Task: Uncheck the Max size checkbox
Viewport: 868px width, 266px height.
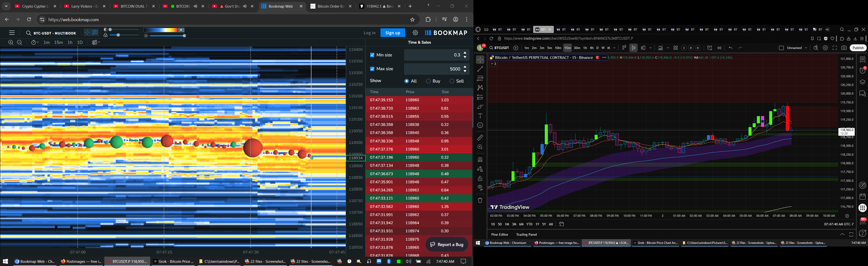Action: coord(372,69)
